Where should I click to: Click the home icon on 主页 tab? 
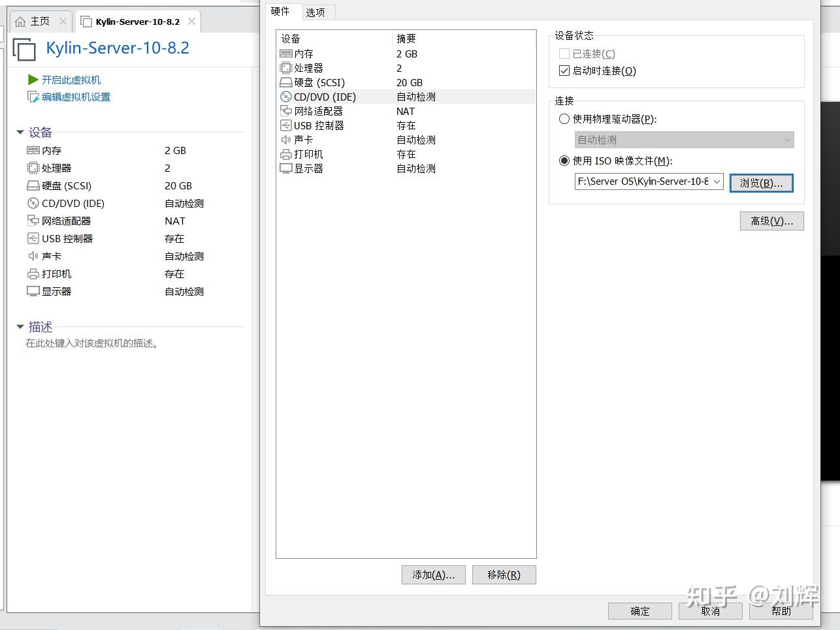(x=20, y=22)
